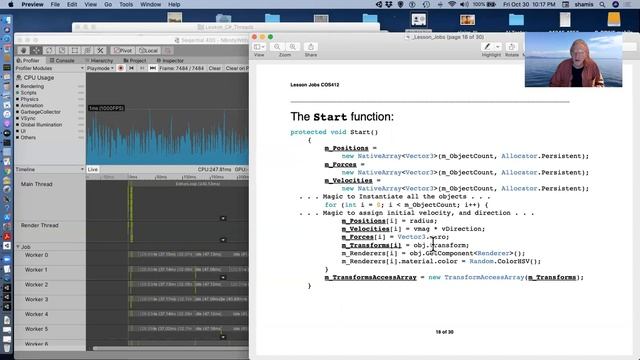
Task: Rotate the page in Preview
Action: [x=511, y=47]
